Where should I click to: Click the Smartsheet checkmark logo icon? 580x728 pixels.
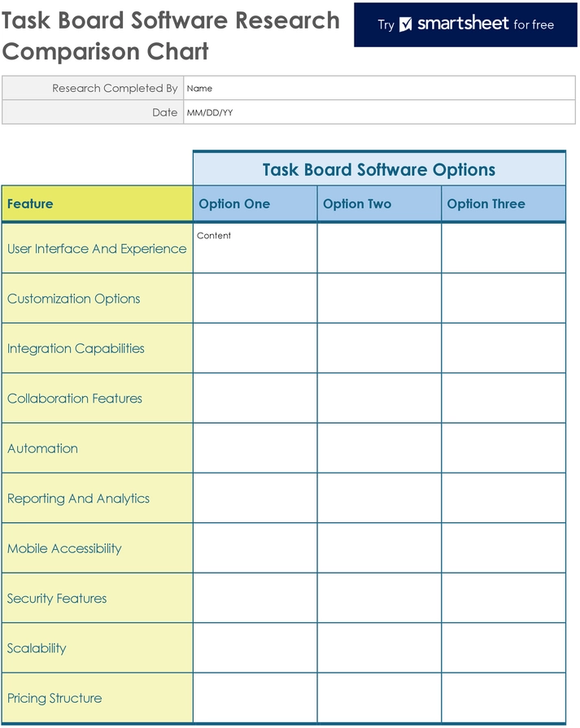click(405, 24)
